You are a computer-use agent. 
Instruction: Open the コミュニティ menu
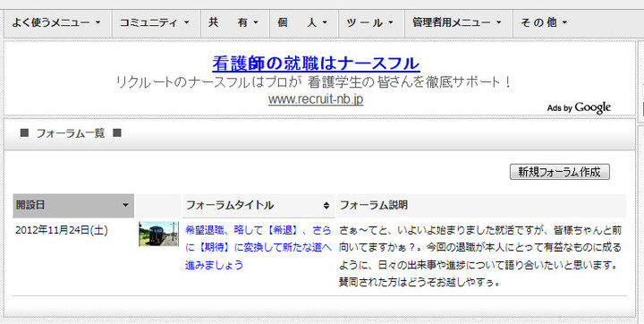(x=156, y=22)
